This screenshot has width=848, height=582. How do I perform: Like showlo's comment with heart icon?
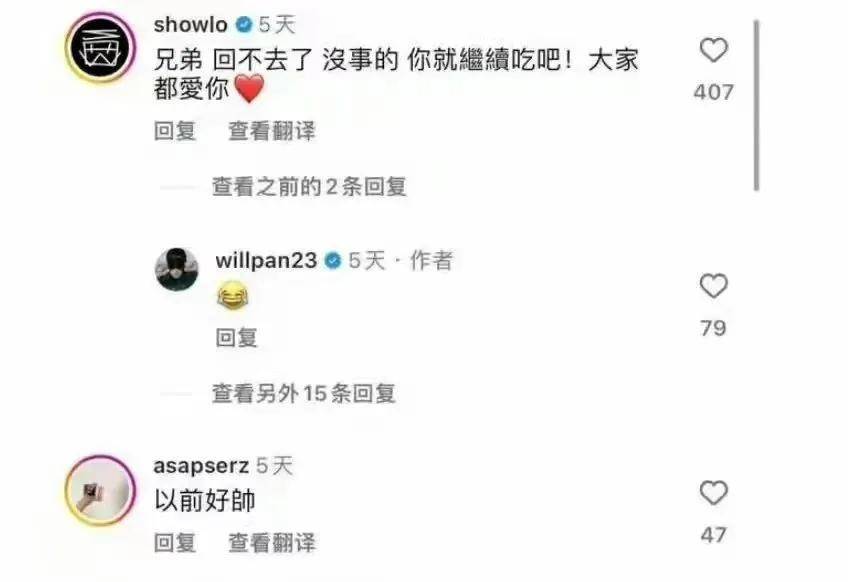tap(713, 50)
